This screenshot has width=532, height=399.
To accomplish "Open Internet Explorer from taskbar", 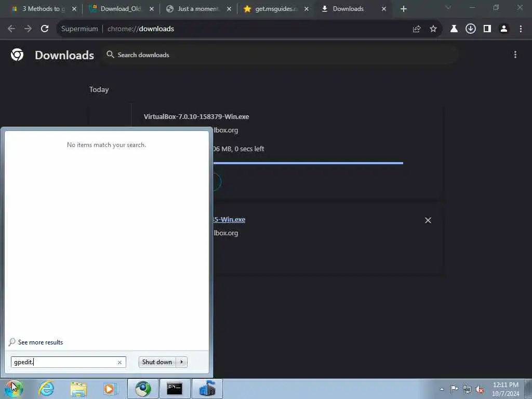I will pyautogui.click(x=46, y=389).
